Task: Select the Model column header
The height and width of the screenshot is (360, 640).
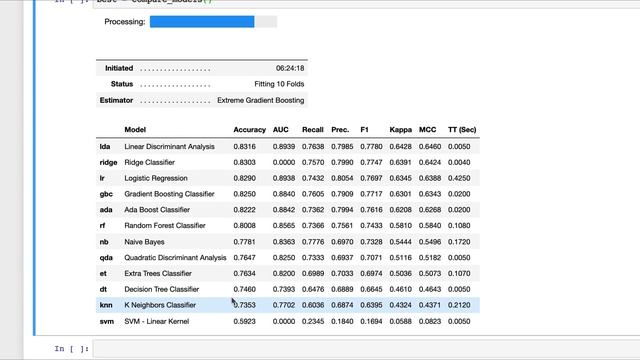Action: (135, 130)
